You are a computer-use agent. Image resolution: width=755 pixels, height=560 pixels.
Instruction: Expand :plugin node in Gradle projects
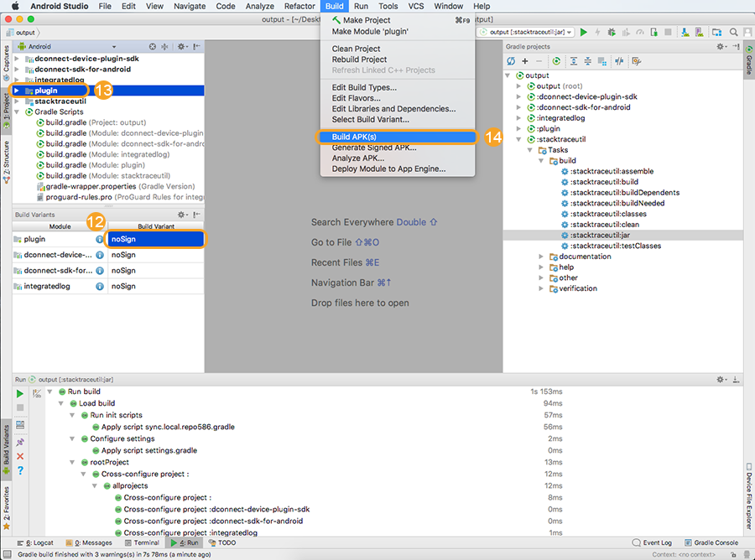click(518, 128)
